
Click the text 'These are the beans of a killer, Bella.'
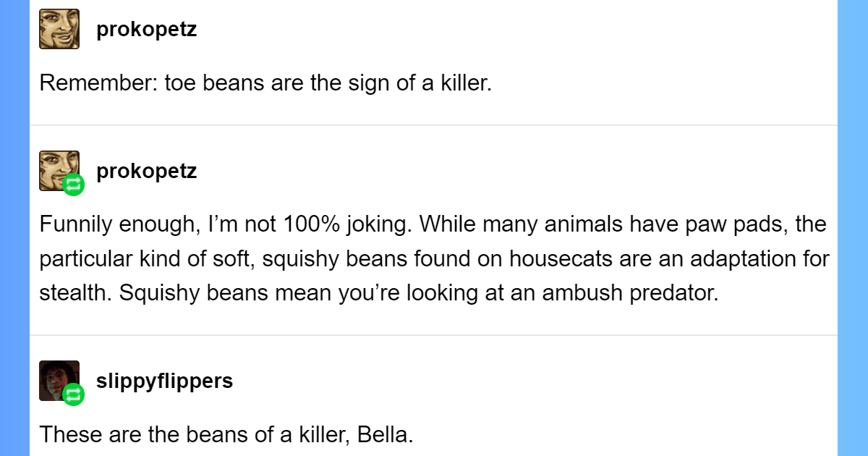click(226, 434)
